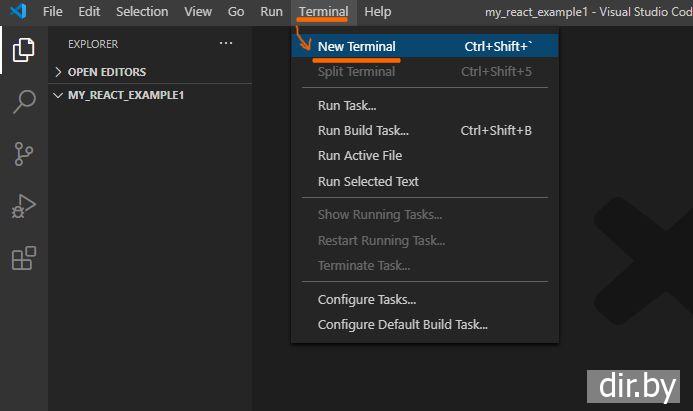Viewport: 693px width, 411px height.
Task: Choose Run Task... from menu
Action: click(x=347, y=105)
